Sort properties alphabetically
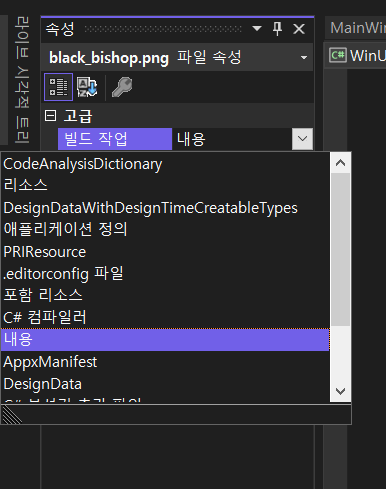Screen dimensions: 386x489 coord(87,87)
